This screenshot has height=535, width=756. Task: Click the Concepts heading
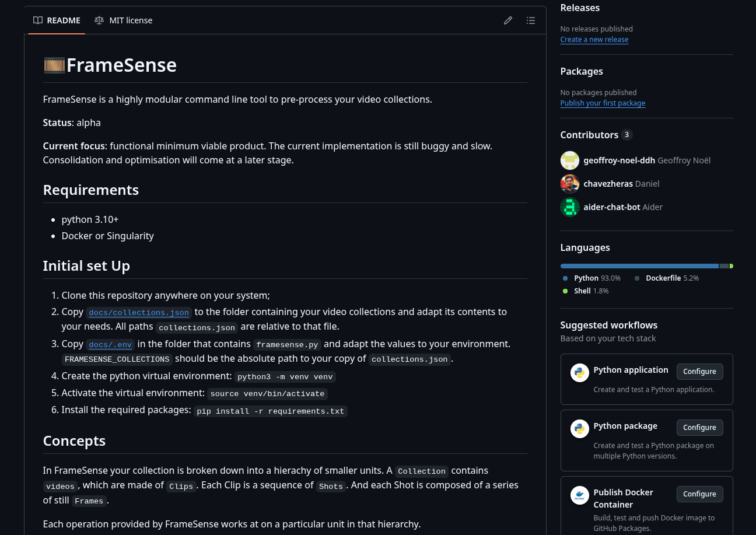[74, 441]
